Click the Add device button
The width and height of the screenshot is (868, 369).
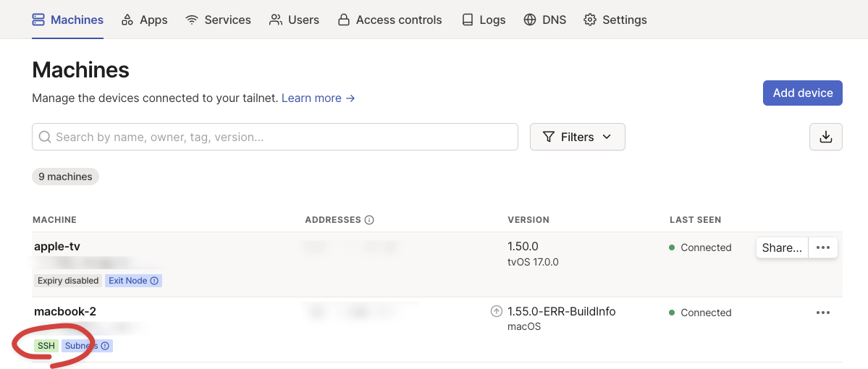click(802, 93)
